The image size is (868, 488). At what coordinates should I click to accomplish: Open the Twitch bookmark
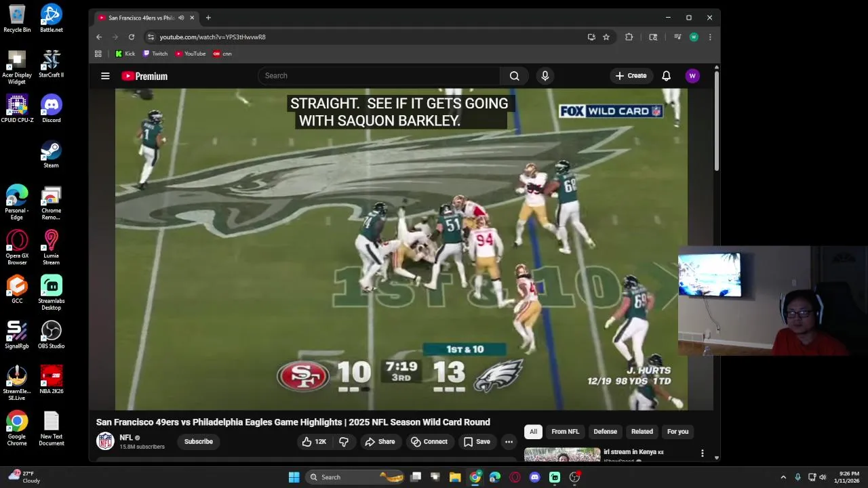155,54
